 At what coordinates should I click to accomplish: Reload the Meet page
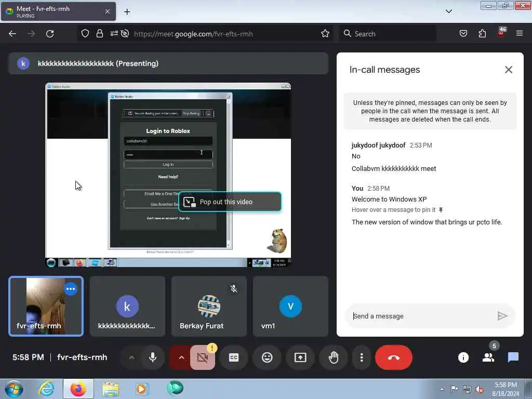point(50,34)
